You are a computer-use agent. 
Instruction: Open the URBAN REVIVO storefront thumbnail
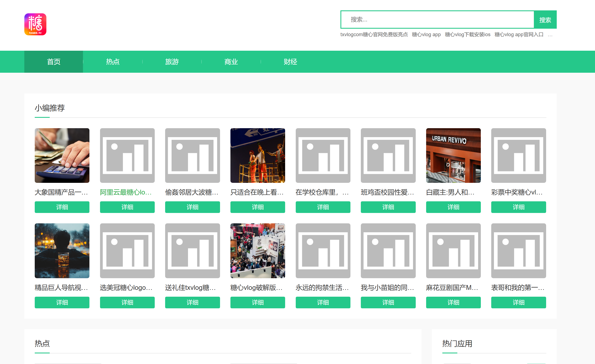coord(453,155)
